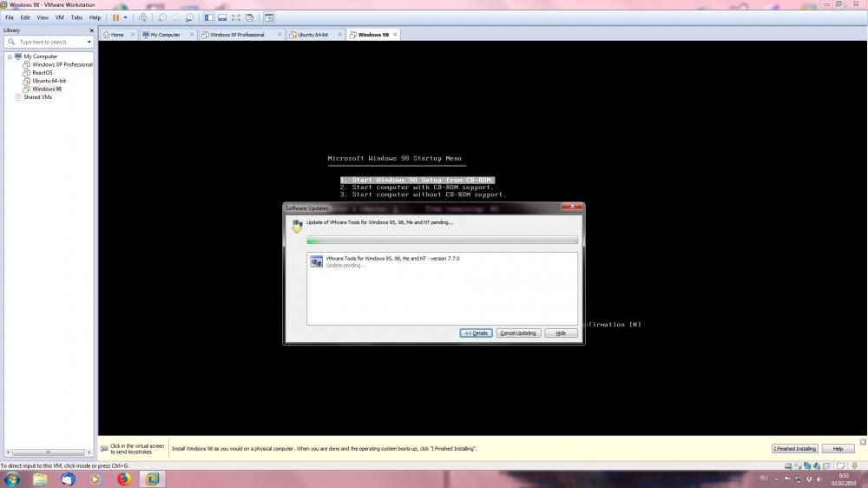The height and width of the screenshot is (488, 868).
Task: Hide the Software Updates dialog
Action: coord(561,333)
